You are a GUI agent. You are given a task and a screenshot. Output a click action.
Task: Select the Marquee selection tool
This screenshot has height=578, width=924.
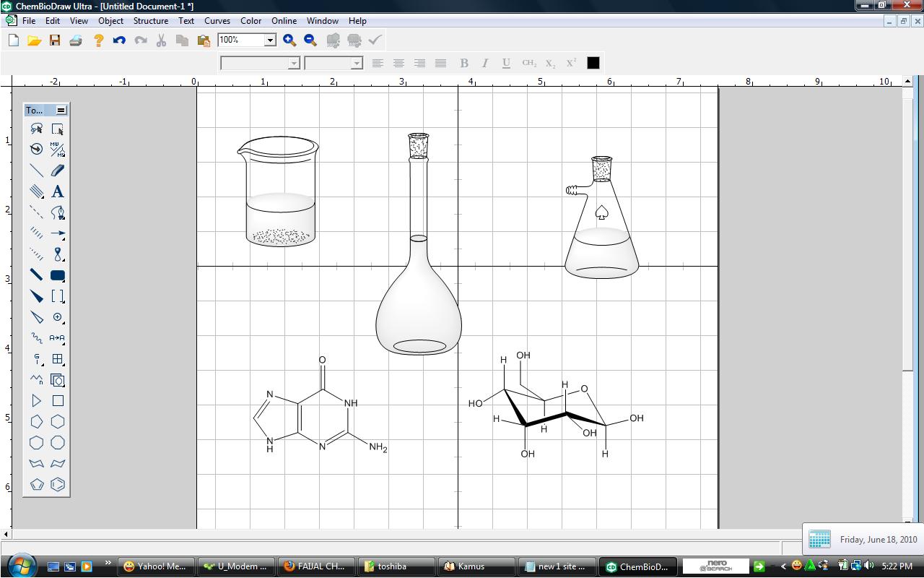pyautogui.click(x=57, y=128)
